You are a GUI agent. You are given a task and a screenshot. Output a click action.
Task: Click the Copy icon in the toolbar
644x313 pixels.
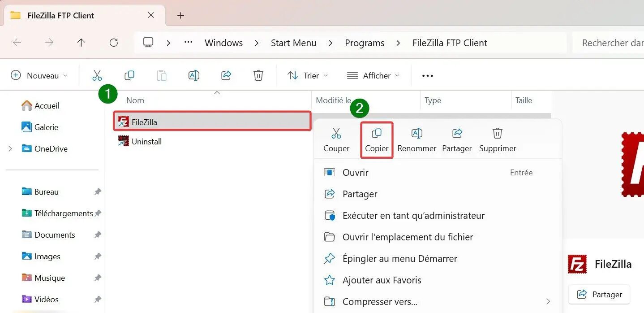tap(129, 75)
